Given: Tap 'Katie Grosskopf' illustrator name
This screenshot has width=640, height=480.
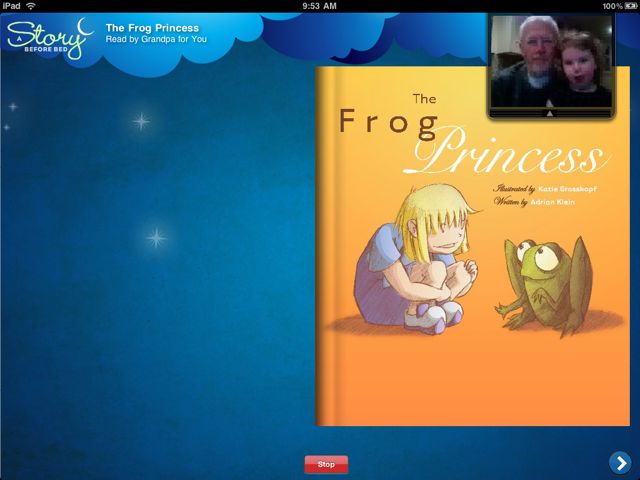Looking at the screenshot, I should tap(567, 189).
